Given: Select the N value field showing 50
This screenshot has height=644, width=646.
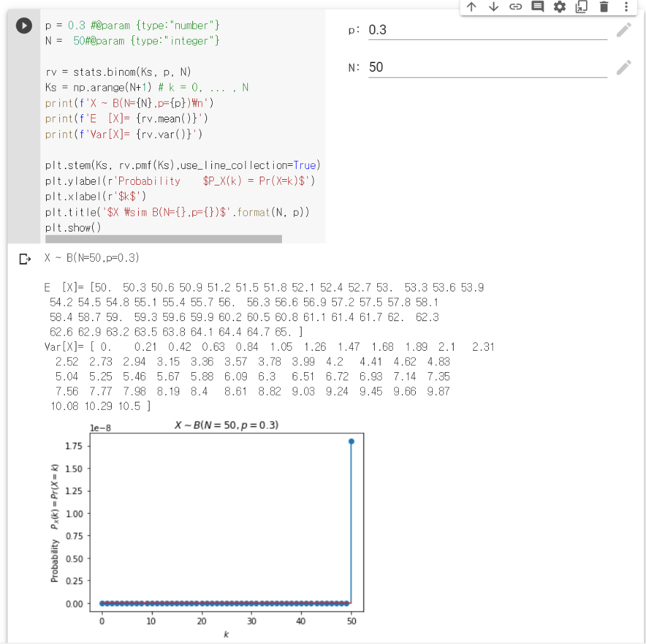Looking at the screenshot, I should point(442,66).
